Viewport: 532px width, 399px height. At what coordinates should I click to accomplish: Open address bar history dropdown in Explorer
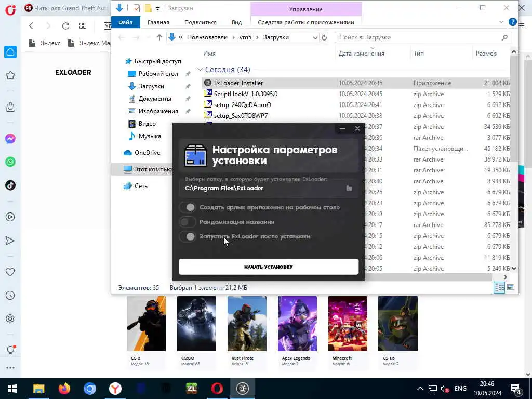(x=315, y=37)
